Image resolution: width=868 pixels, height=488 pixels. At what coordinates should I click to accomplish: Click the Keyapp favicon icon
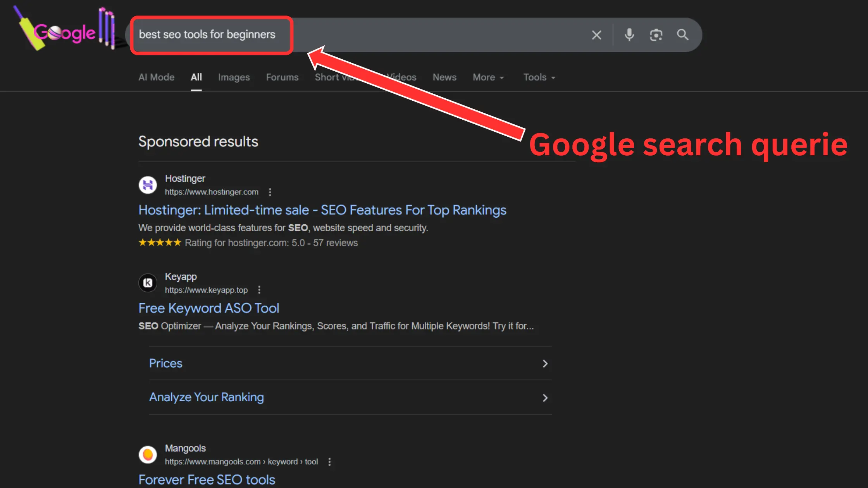coord(148,283)
